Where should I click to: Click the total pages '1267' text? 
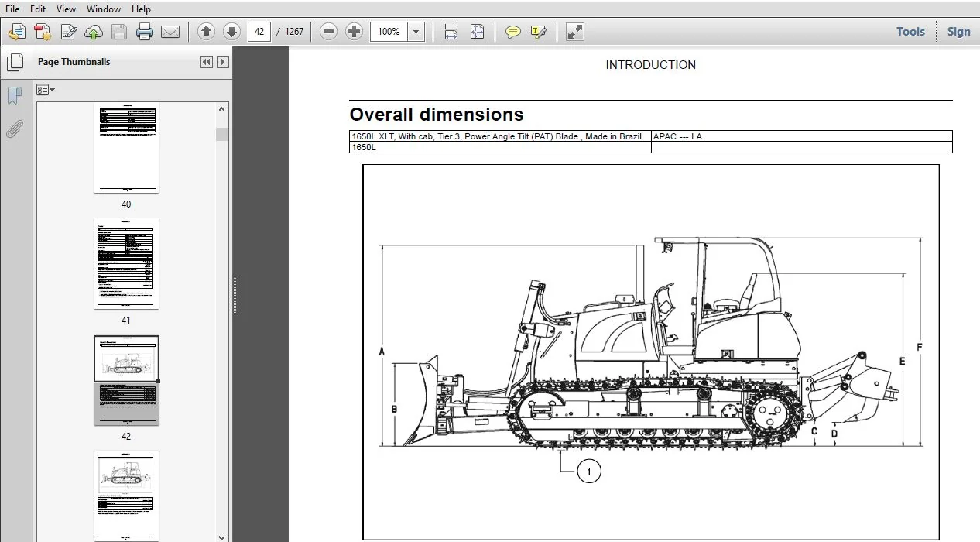[x=294, y=32]
